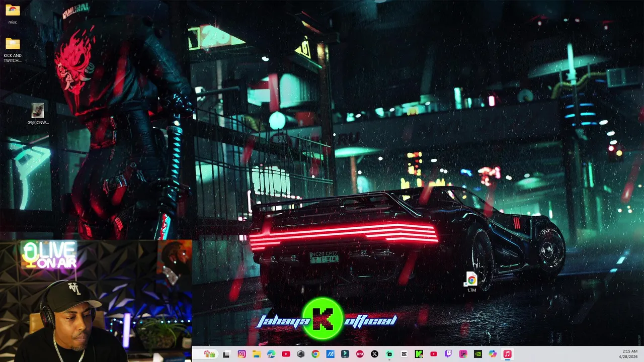This screenshot has height=362, width=644.
Task: Open the pink grid app taskbar icon
Action: (x=463, y=354)
